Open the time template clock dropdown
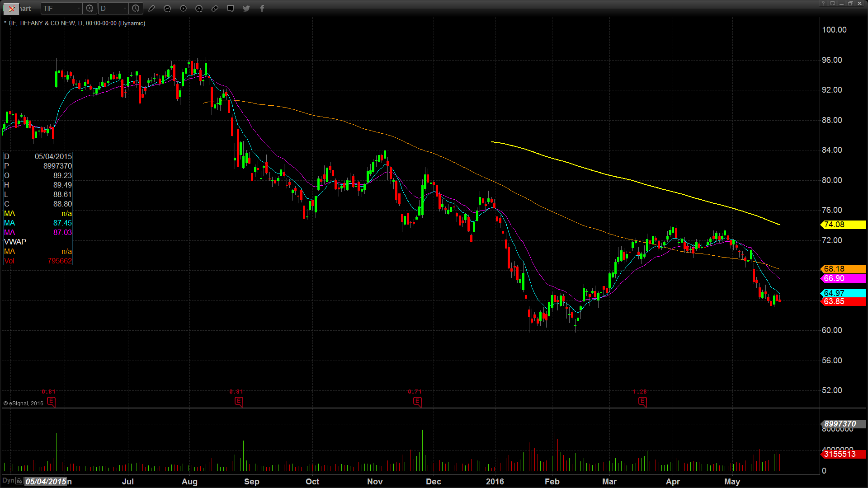Screen dimensions: 868x488 click(x=136, y=9)
